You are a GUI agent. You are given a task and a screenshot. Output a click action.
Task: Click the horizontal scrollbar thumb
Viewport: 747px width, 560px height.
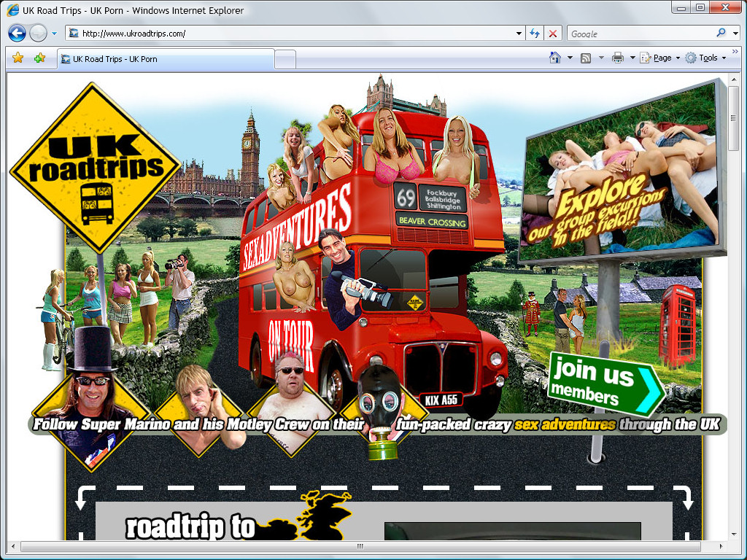[x=360, y=546]
